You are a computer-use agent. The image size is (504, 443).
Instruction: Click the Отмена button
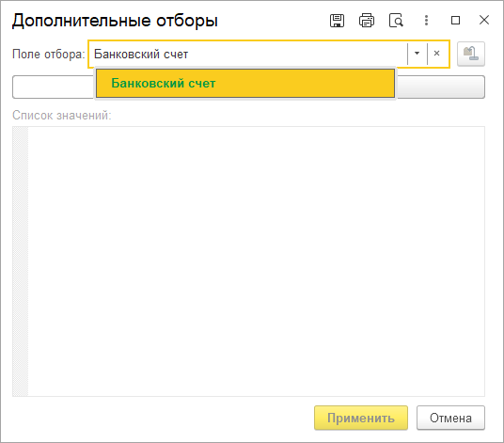click(x=450, y=418)
